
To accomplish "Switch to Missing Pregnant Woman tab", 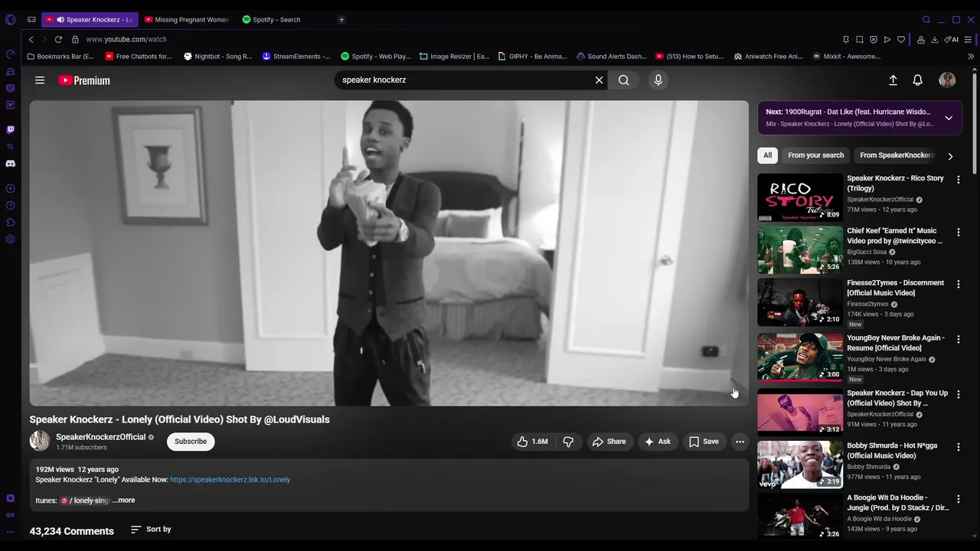I will click(186, 20).
